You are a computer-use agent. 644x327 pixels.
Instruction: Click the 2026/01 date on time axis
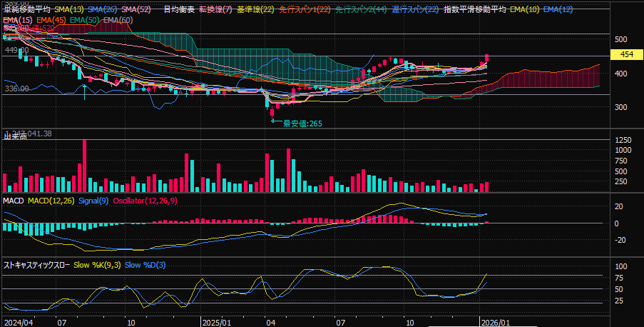495,322
